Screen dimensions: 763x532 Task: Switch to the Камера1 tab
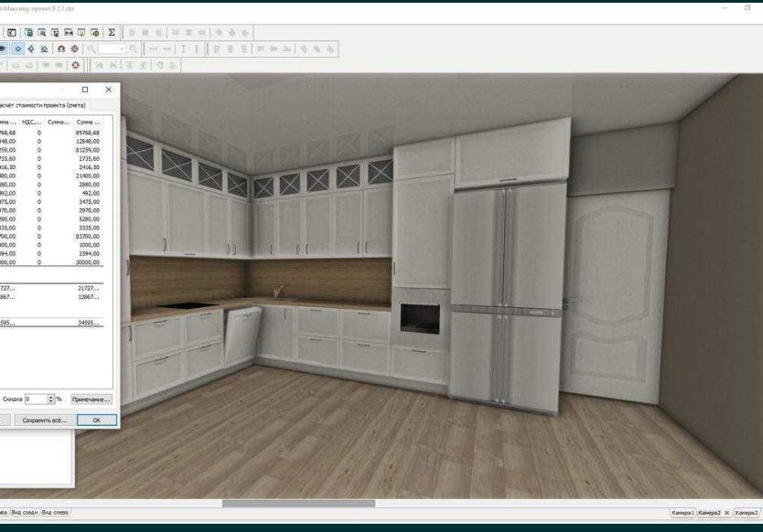tap(682, 513)
